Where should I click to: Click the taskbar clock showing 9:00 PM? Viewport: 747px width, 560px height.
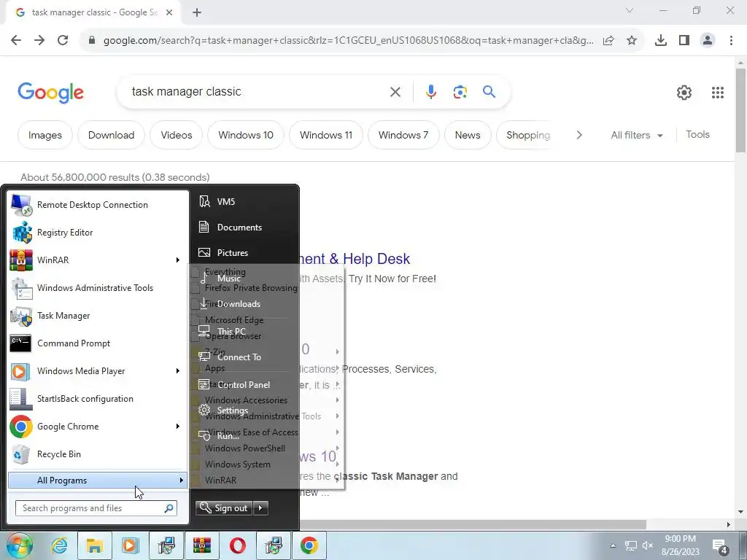(x=681, y=545)
